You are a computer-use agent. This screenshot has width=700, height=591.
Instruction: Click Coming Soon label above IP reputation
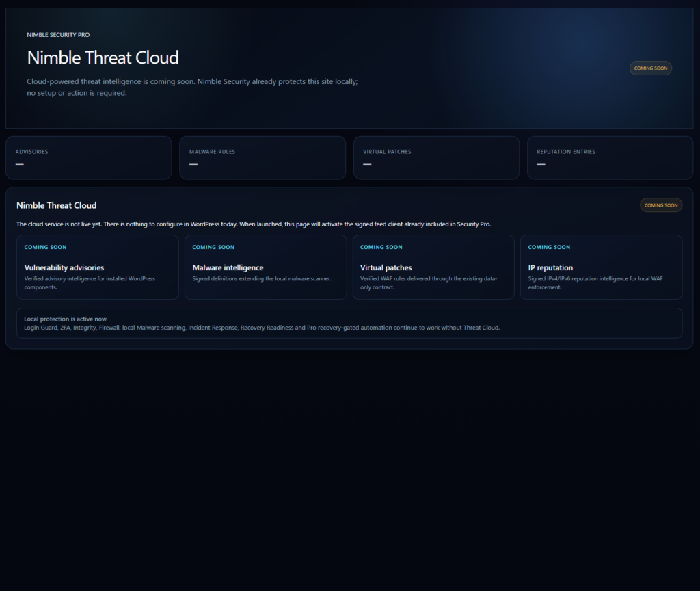coord(549,247)
